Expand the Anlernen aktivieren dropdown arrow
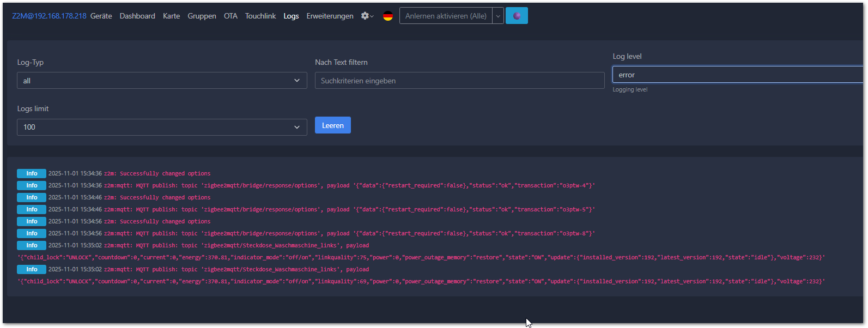 point(498,16)
